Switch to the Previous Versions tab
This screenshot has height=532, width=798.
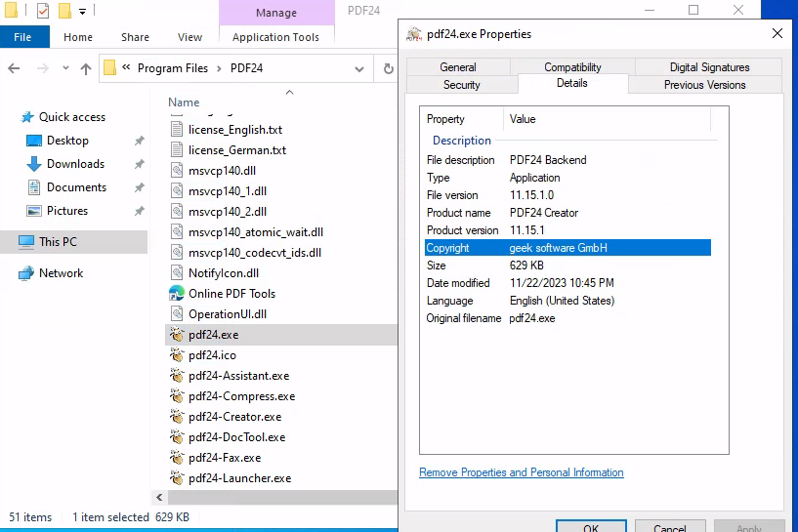[705, 85]
